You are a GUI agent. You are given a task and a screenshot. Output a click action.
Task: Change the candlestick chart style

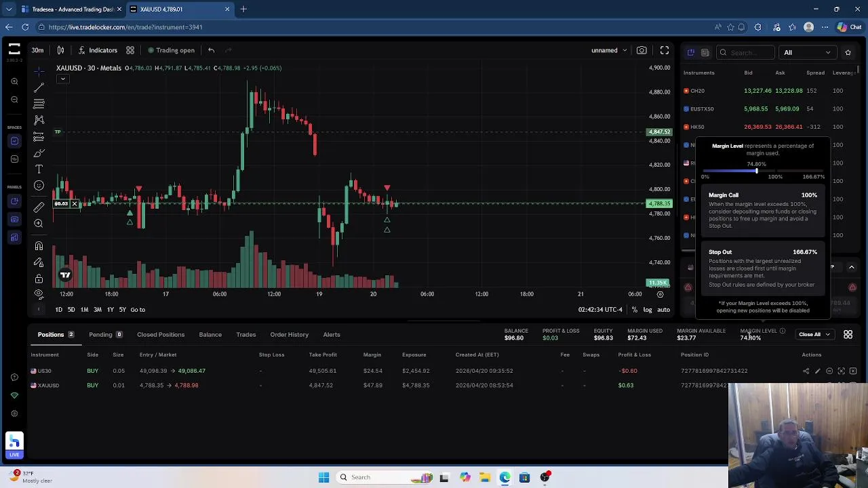point(60,50)
